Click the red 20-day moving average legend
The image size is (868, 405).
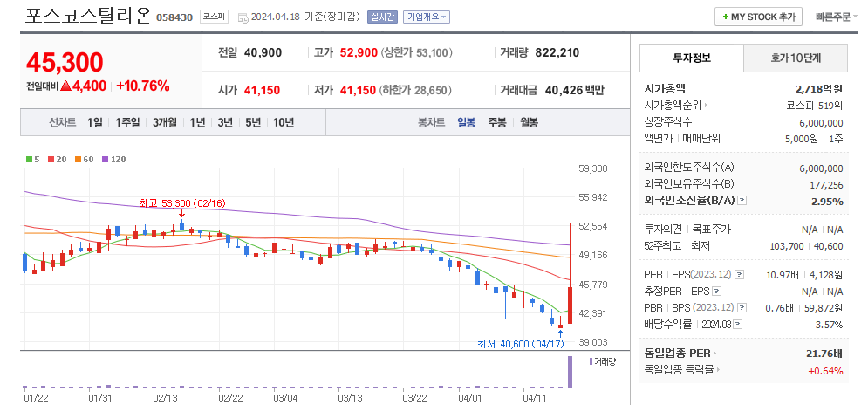(57, 160)
